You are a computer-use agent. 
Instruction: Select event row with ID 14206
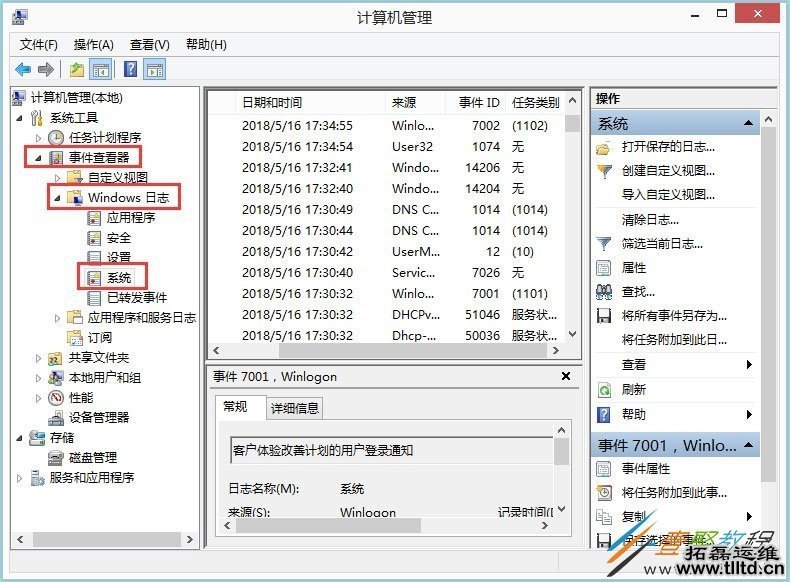point(386,167)
